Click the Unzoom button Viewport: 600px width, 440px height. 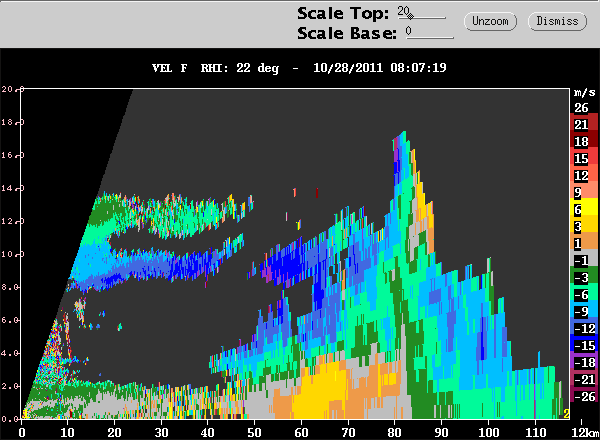490,21
